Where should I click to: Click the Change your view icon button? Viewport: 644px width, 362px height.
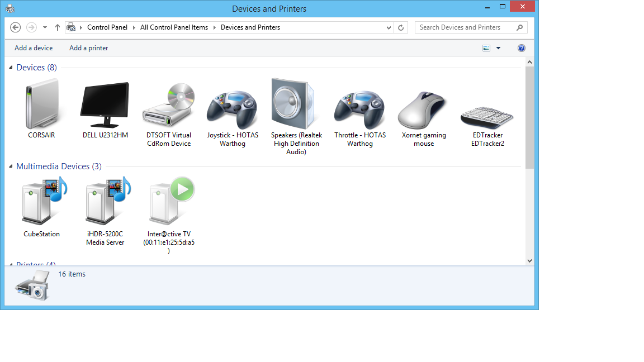[486, 48]
